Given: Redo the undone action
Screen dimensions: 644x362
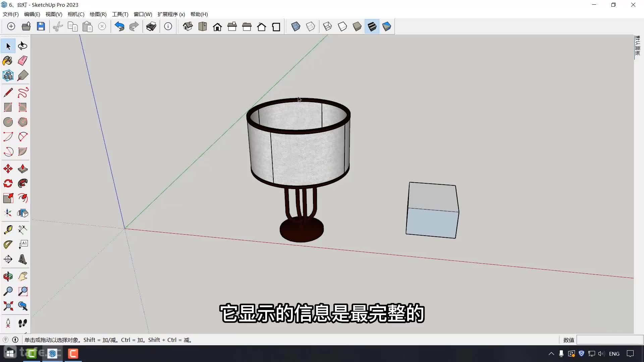Looking at the screenshot, I should pos(134,26).
